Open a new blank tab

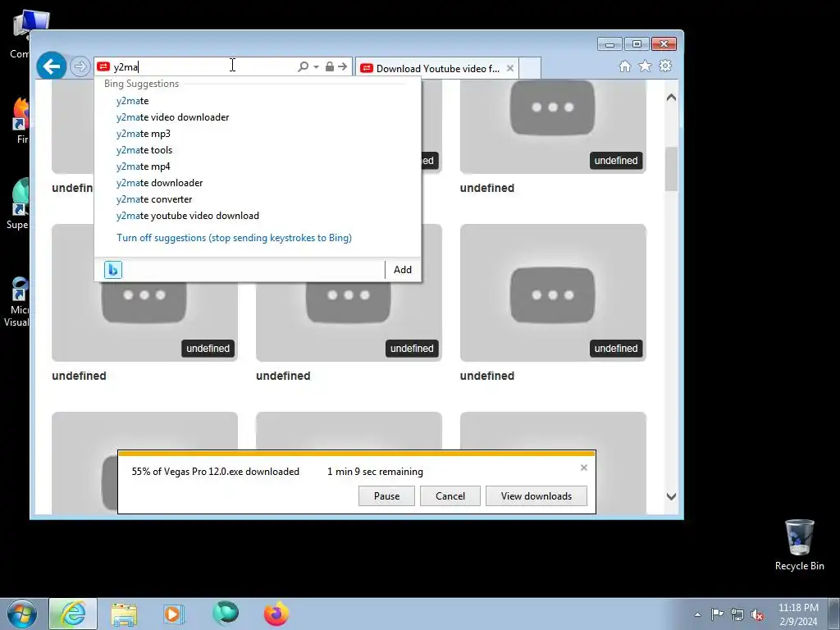coord(530,68)
